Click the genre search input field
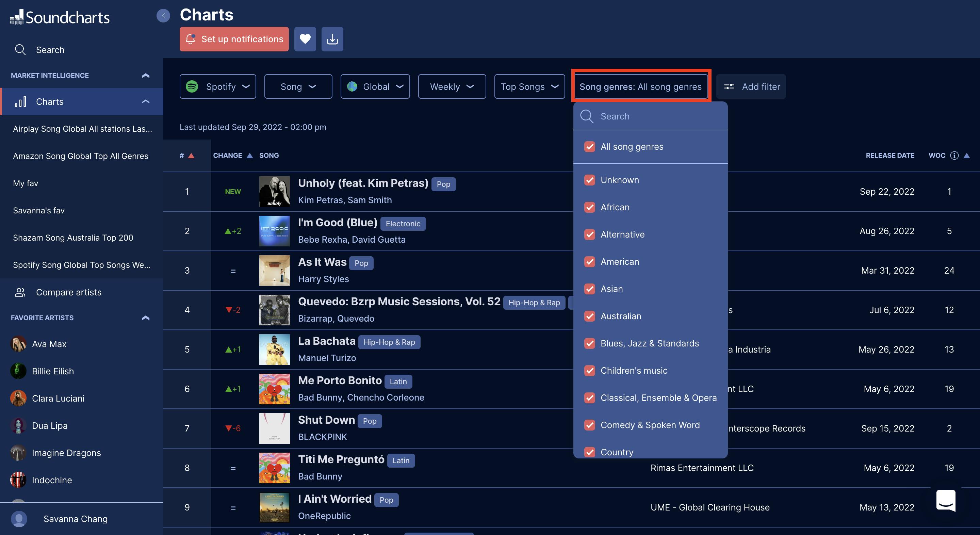 658,116
